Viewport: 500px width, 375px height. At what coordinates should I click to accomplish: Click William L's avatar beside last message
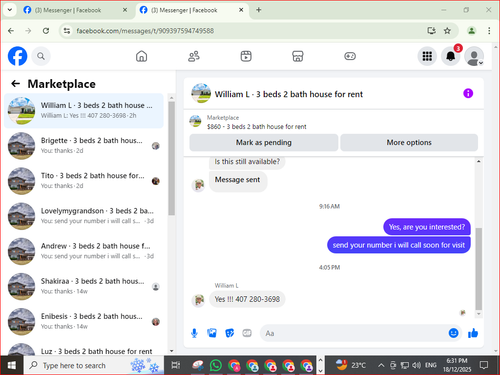(198, 300)
